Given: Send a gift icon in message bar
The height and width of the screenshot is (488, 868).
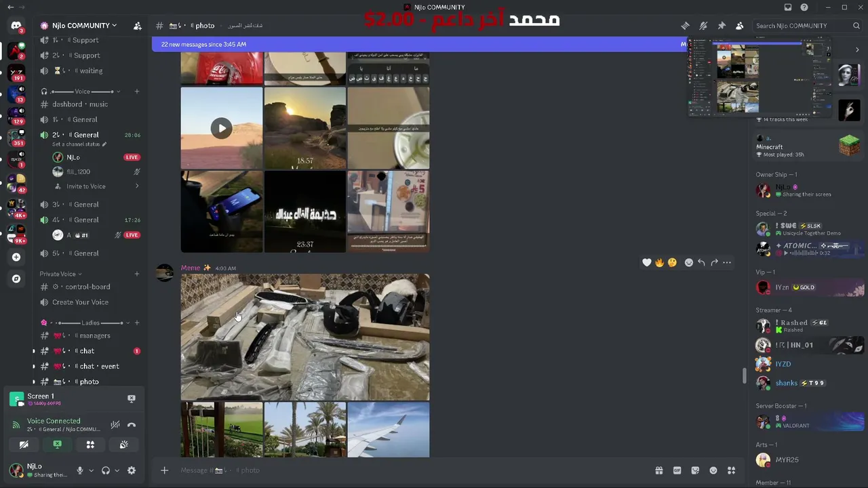Looking at the screenshot, I should pyautogui.click(x=658, y=470).
